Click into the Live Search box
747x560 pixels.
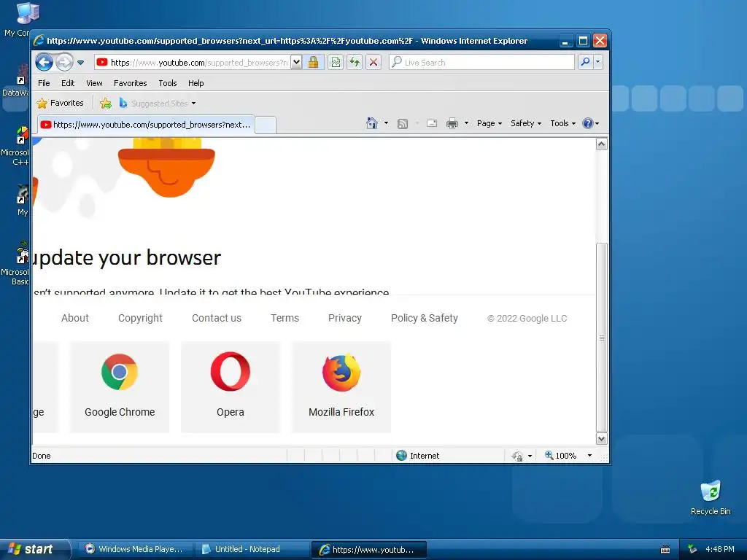(x=481, y=63)
